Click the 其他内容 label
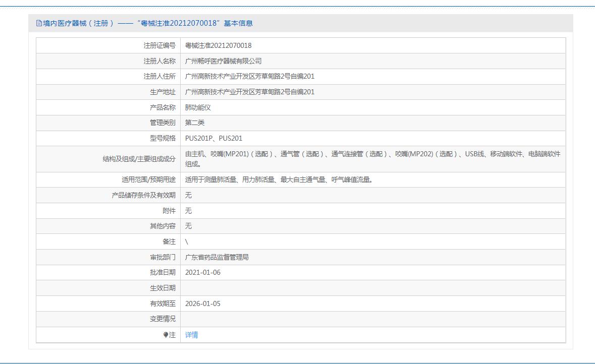The image size is (595, 364). click(163, 226)
